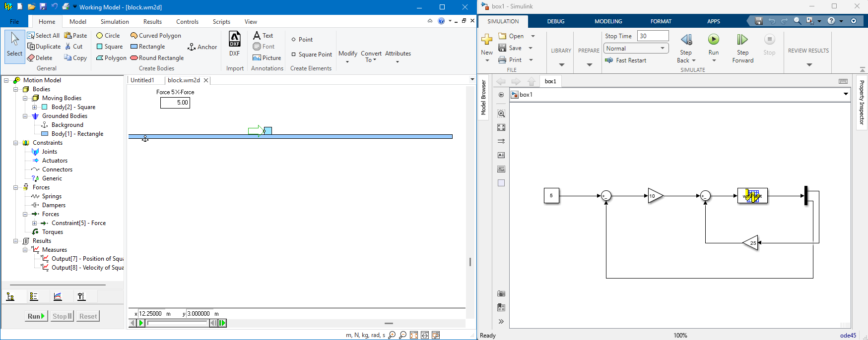
Task: Click the green play arrow beside frame slider
Action: (x=141, y=323)
